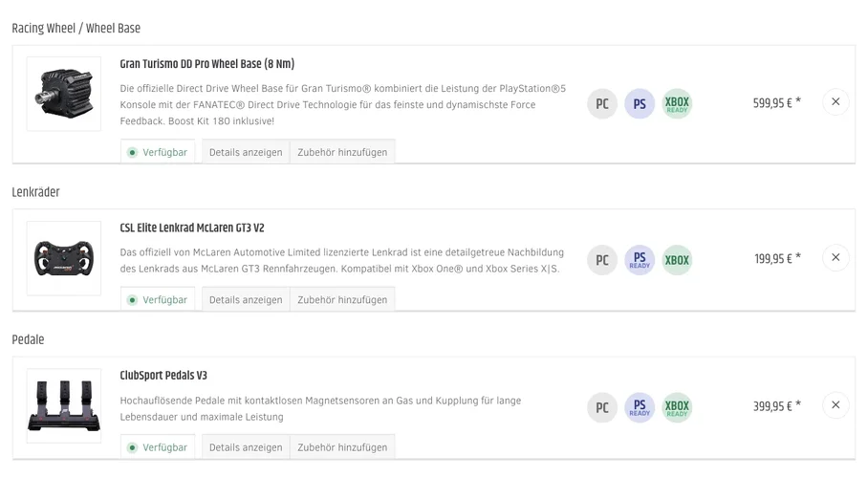Remove ClubSport Pedals V3 from the list
The height and width of the screenshot is (478, 868).
(835, 404)
